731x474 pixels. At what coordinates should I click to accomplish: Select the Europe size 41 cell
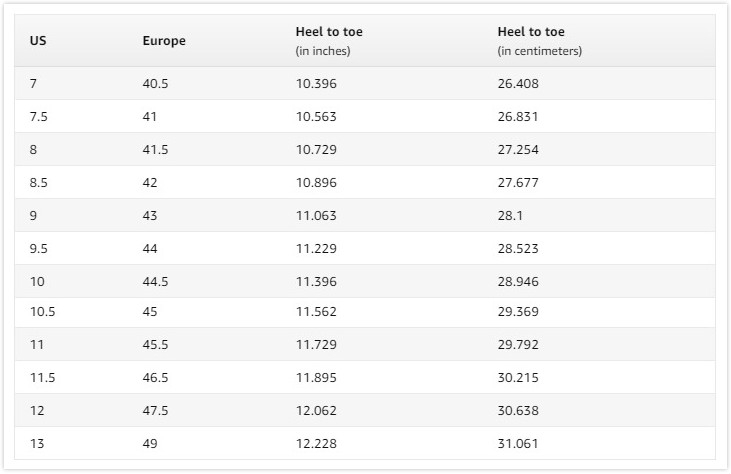(x=150, y=117)
